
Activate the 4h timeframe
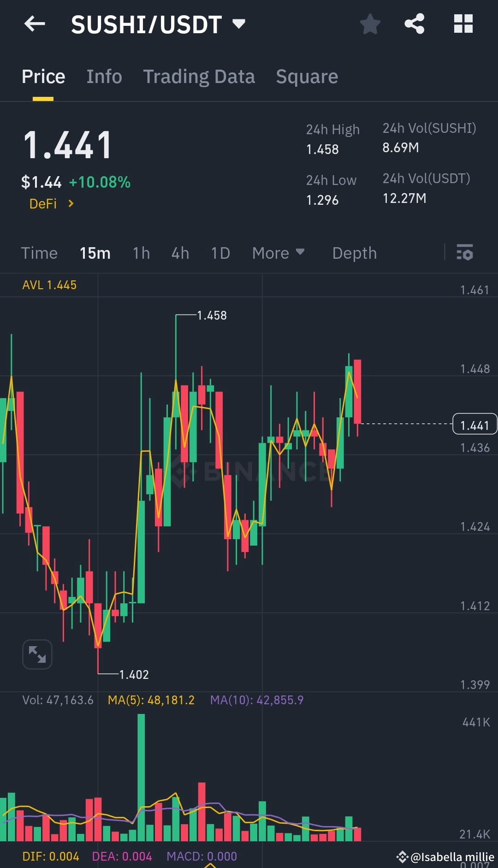coord(180,253)
